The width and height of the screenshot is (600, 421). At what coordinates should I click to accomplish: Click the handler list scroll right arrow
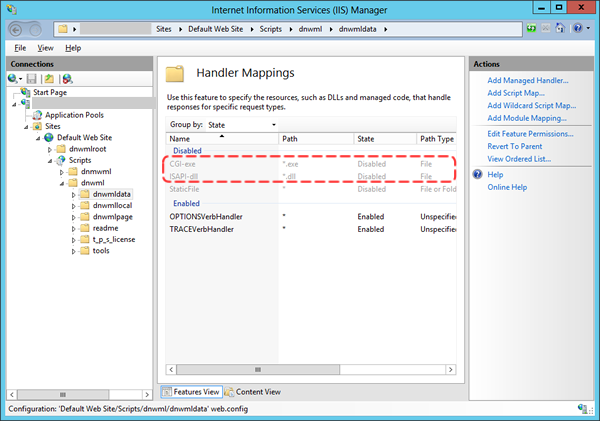451,369
